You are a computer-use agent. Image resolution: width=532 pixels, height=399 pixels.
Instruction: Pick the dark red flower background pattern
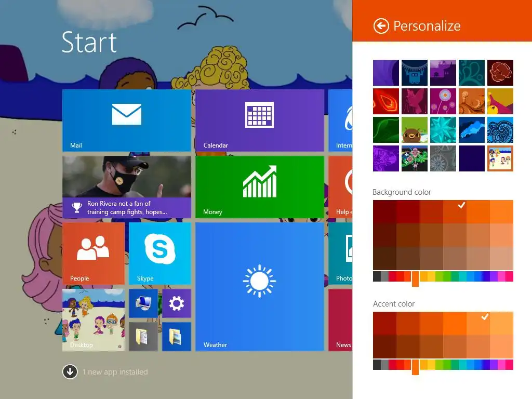[500, 73]
